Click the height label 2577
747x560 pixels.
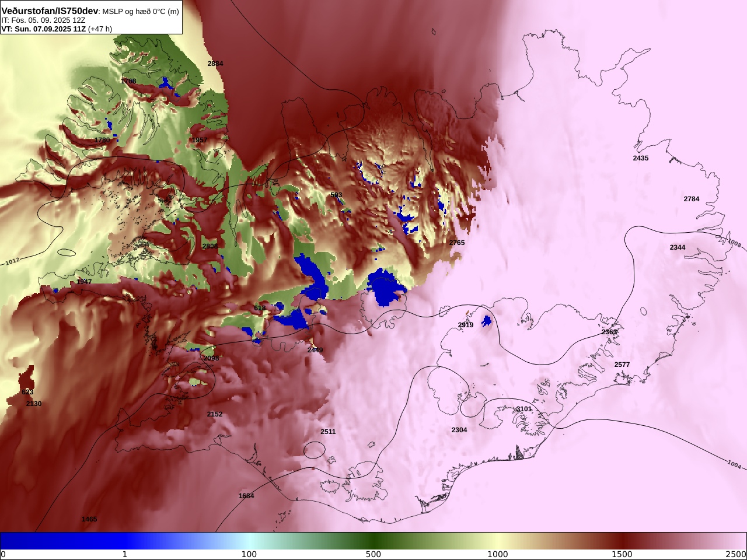click(622, 365)
